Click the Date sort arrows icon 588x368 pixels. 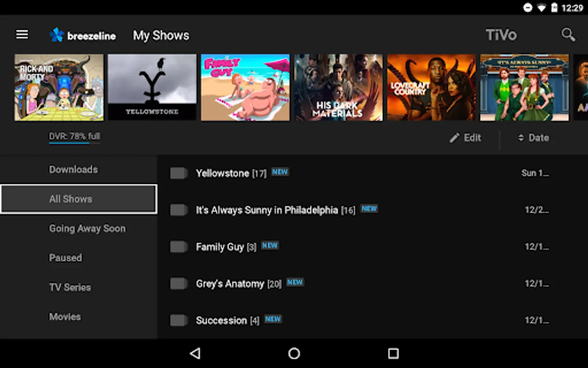[x=521, y=138]
